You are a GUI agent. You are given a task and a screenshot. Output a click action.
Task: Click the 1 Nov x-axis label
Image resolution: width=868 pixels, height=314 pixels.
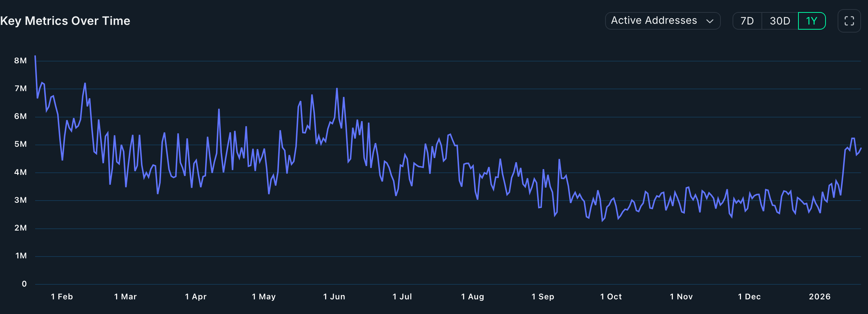pos(681,297)
